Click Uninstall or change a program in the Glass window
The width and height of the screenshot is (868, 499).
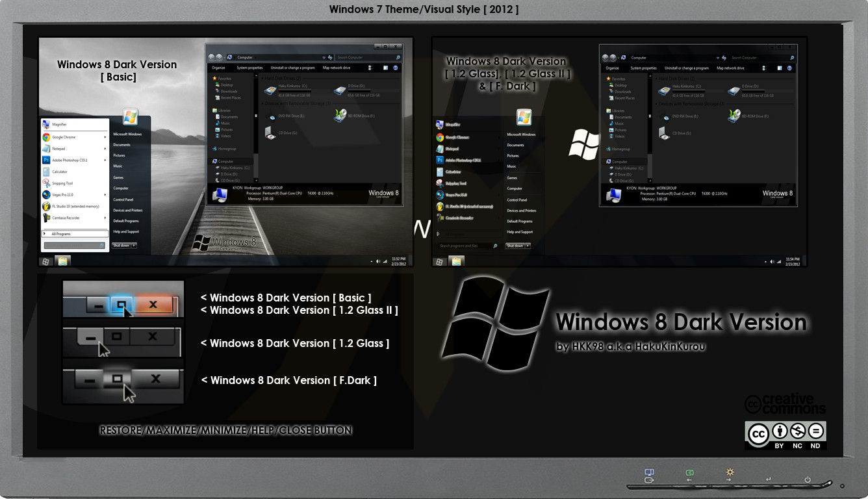coord(687,68)
